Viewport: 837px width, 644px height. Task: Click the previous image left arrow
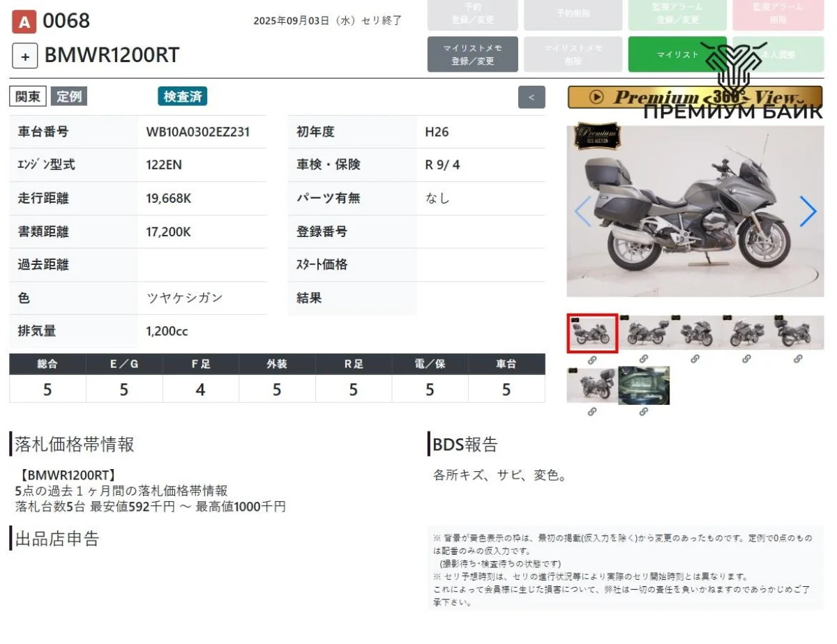[x=582, y=211]
